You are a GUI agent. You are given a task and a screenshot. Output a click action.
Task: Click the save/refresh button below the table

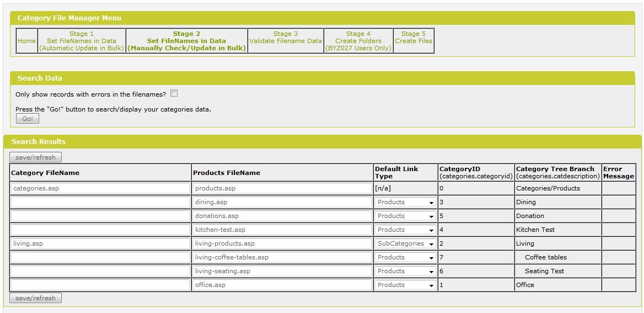pos(35,298)
